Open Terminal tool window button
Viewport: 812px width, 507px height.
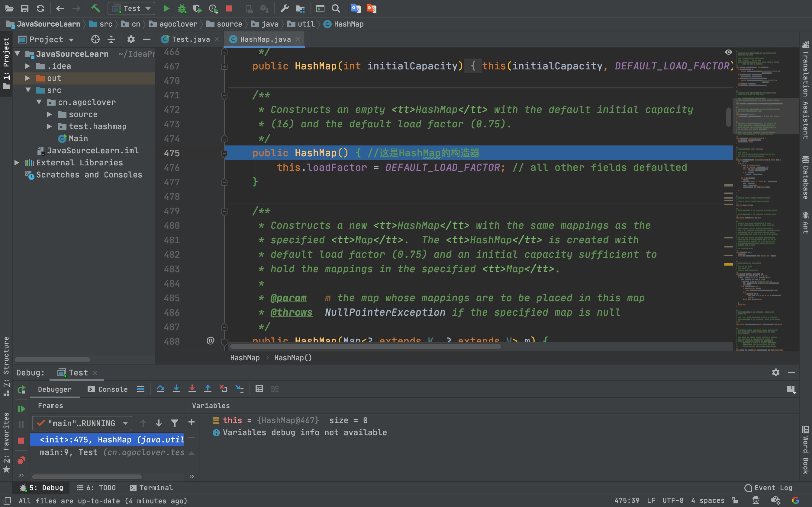[151, 488]
